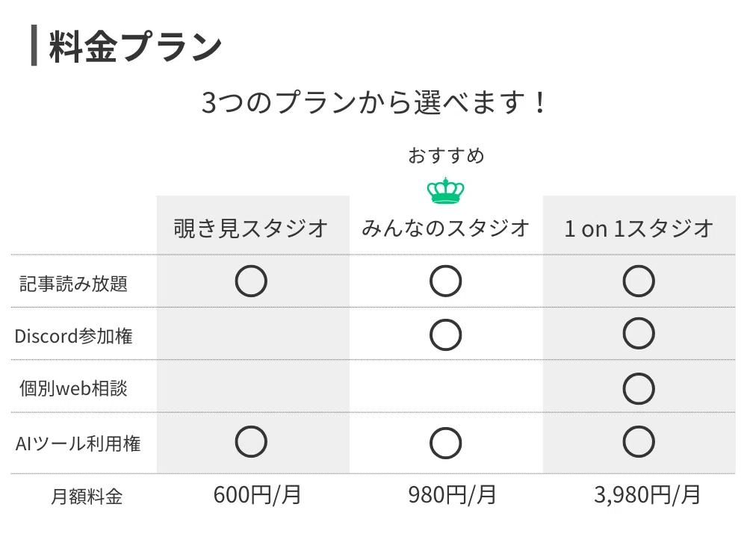Click the AIツール利用権 circle under みんなのスタジオ
The height and width of the screenshot is (560, 747).
(445, 443)
